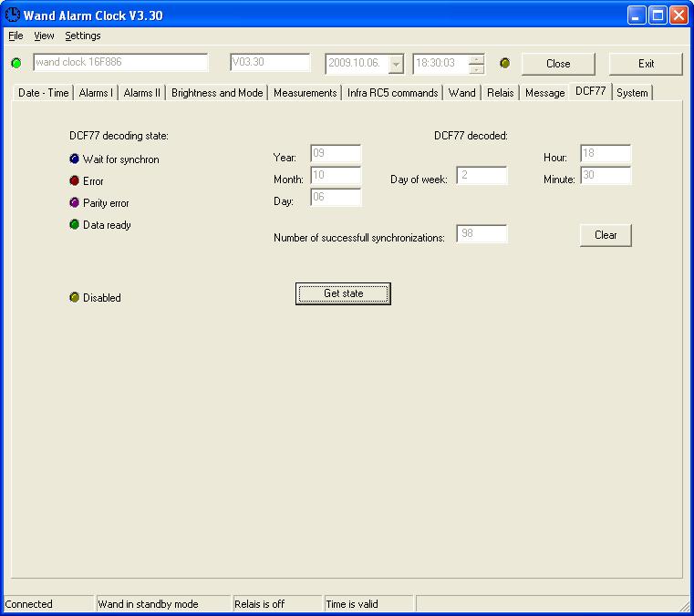Click the V03.30 version field
The width and height of the screenshot is (694, 616).
(270, 62)
